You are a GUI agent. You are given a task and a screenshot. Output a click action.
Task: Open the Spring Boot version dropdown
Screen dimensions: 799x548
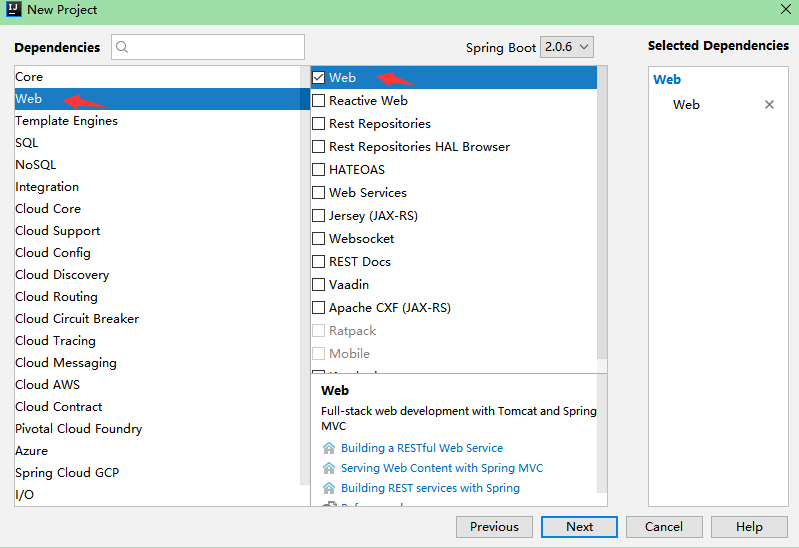pos(567,47)
